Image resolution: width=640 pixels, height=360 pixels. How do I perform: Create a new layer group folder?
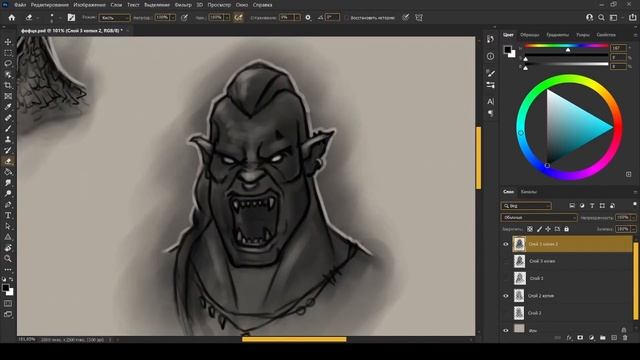pos(603,338)
